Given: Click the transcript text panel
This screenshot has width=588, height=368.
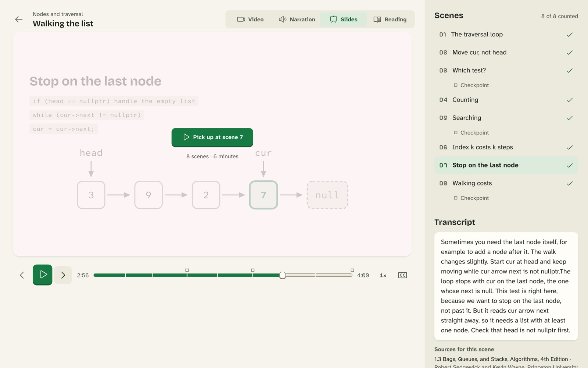Looking at the screenshot, I should pos(506,286).
